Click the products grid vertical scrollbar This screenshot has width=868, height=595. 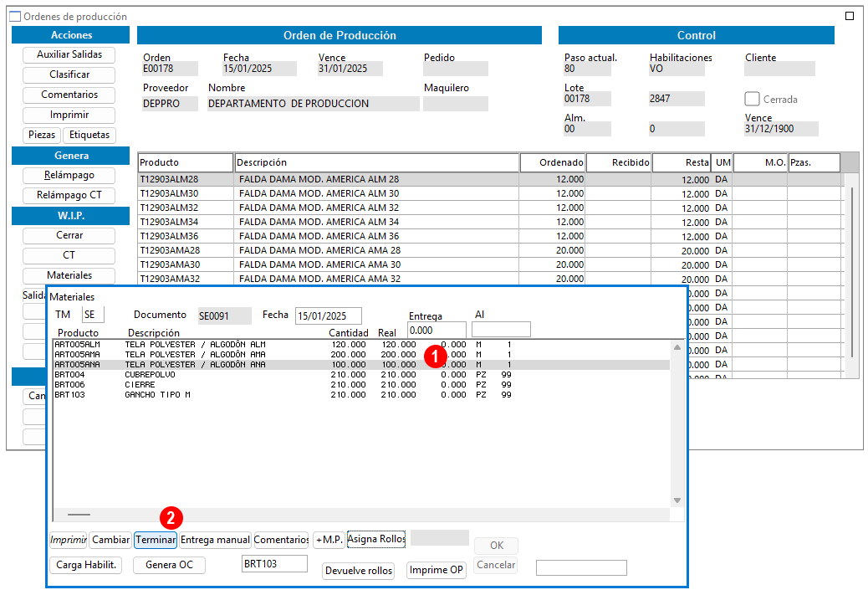pos(852,273)
